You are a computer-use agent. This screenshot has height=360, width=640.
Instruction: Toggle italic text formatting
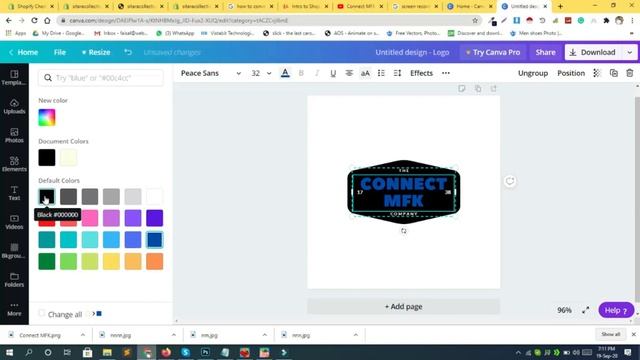[x=317, y=73]
